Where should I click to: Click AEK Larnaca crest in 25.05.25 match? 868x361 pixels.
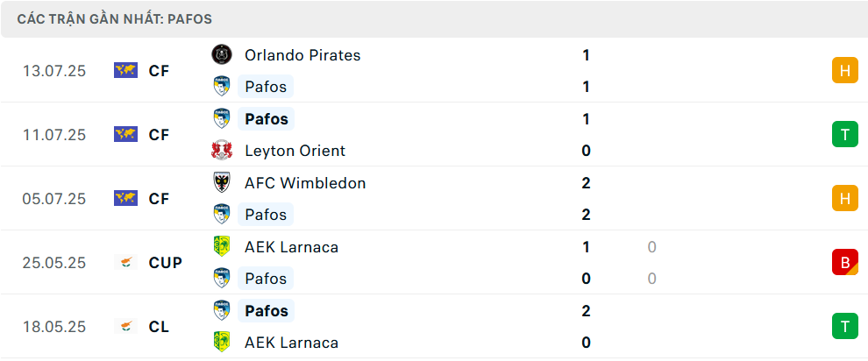[x=222, y=246]
